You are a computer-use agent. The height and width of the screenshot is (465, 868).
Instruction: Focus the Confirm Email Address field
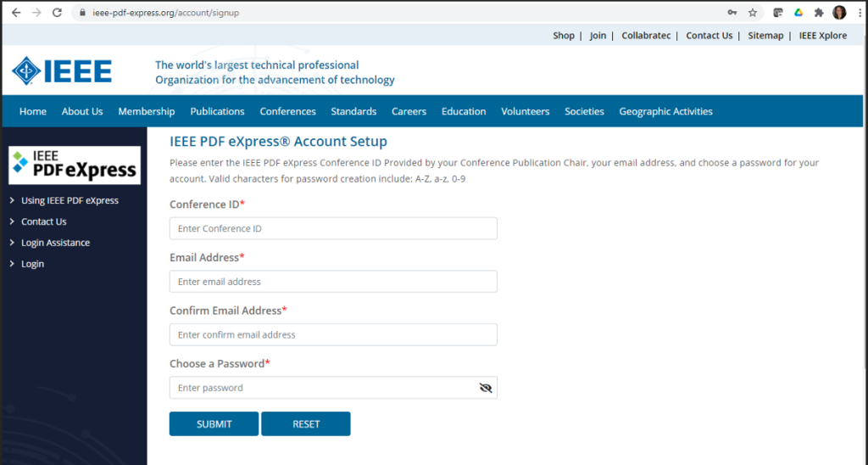point(333,335)
